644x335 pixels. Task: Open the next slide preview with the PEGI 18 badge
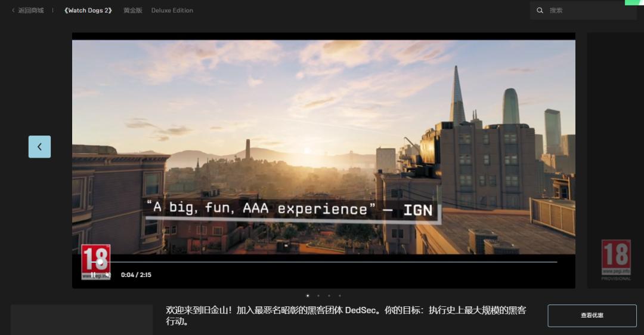[x=615, y=161]
